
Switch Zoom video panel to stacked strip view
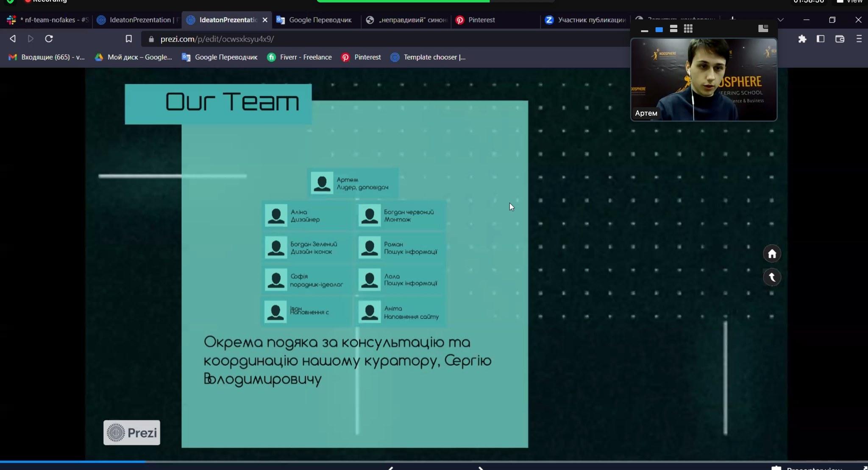pos(673,29)
